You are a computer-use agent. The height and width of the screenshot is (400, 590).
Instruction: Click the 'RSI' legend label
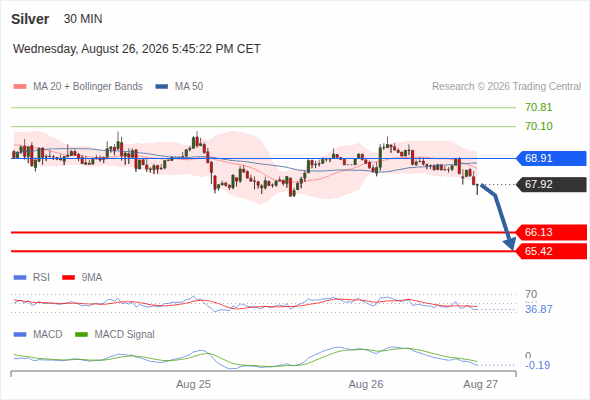tap(41, 278)
